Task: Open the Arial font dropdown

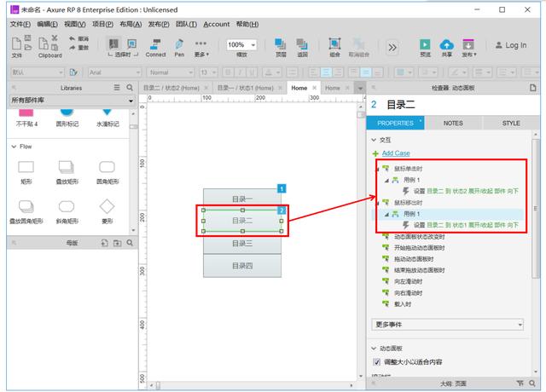Action: [x=114, y=72]
